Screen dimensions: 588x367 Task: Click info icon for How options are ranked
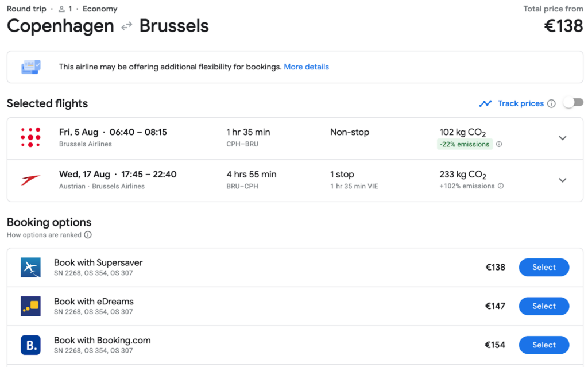coord(88,235)
